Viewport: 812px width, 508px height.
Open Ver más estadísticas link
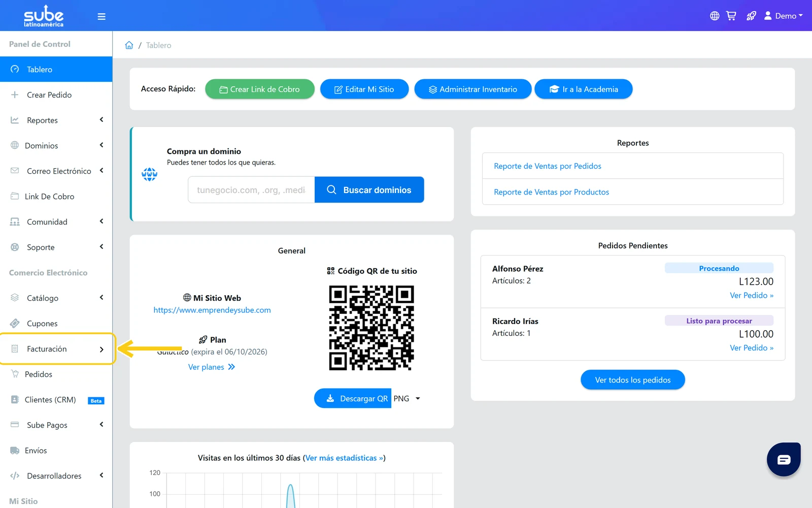(x=344, y=458)
